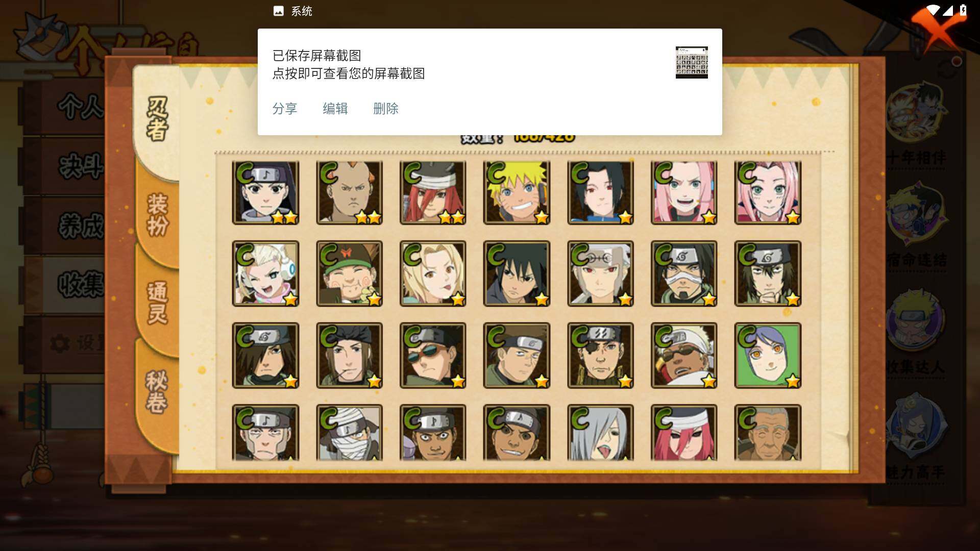Switch to the 装扮 tab
Image resolution: width=980 pixels, height=551 pixels.
157,214
